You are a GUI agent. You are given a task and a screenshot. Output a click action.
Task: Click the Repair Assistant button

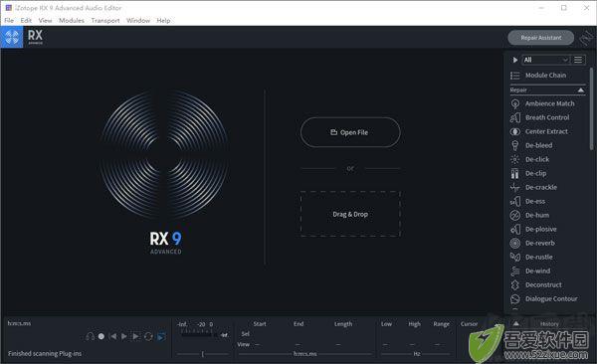click(540, 38)
